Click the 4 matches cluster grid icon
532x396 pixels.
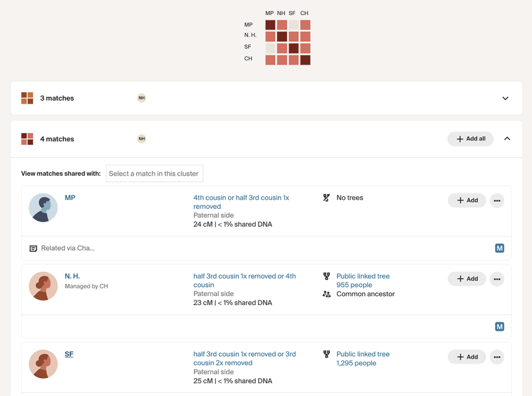click(27, 139)
